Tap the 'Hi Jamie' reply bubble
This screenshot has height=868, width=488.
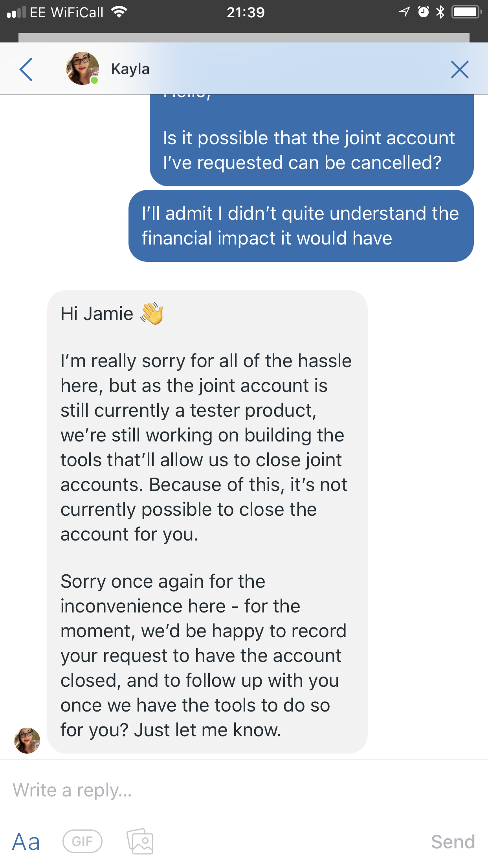coord(207,521)
